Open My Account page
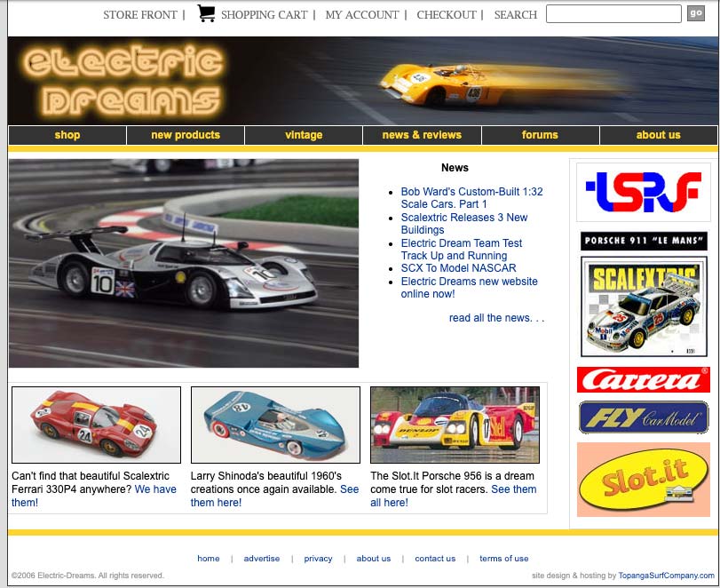Viewport: 720px width, 588px height. (x=362, y=15)
